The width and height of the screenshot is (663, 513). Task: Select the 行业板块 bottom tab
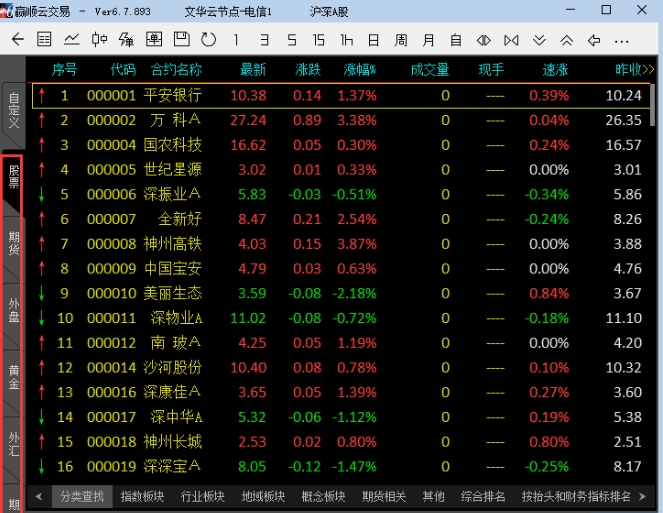pyautogui.click(x=203, y=496)
